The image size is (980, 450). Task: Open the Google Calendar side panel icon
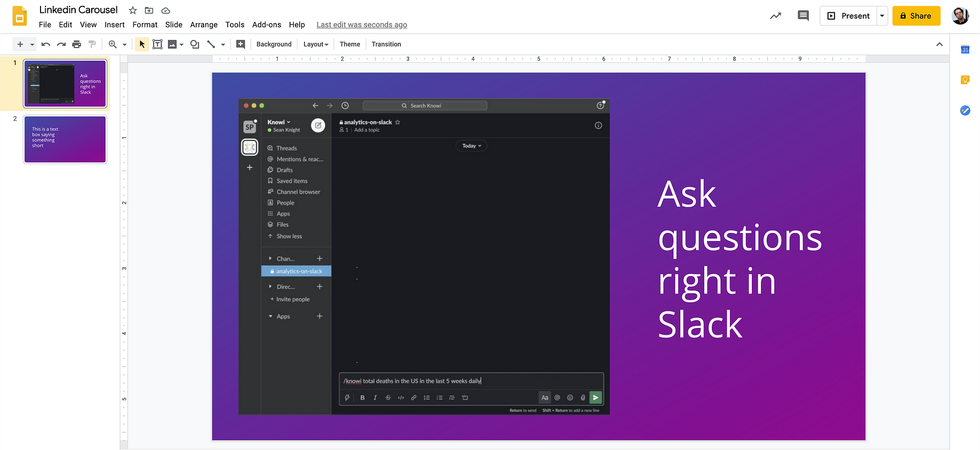click(x=965, y=50)
